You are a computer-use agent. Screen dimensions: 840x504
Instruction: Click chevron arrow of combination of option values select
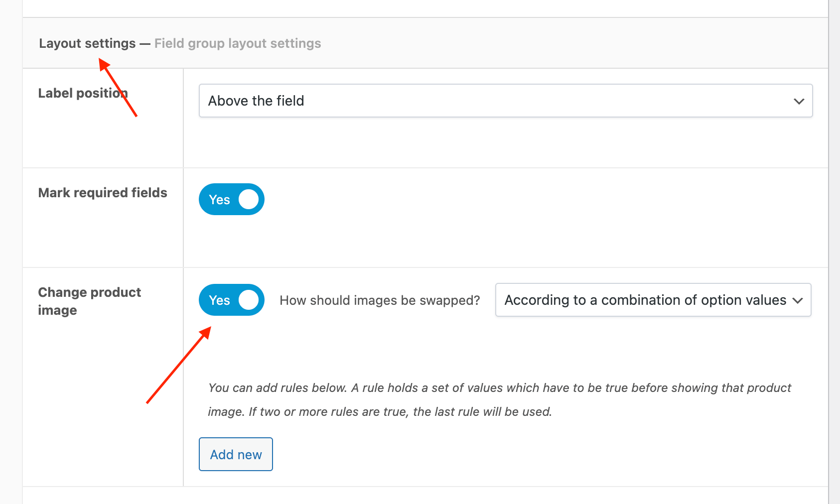(x=797, y=300)
